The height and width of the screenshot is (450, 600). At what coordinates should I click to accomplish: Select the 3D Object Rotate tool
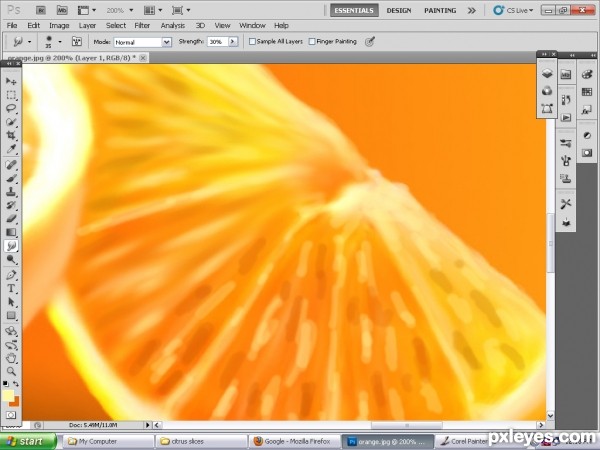[11, 331]
